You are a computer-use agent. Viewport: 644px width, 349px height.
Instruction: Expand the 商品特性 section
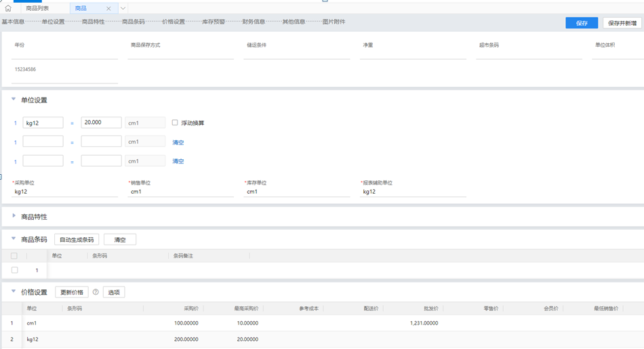tap(14, 216)
